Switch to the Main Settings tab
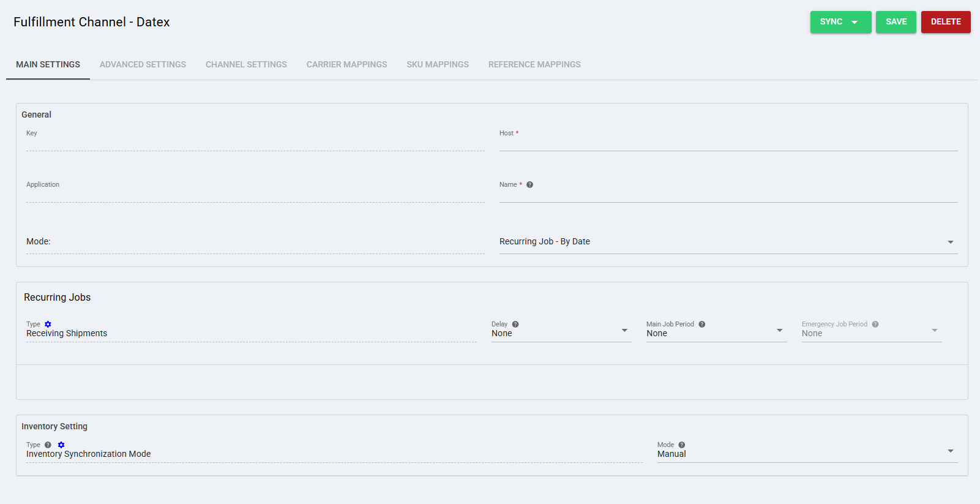This screenshot has height=504, width=980. [48, 64]
